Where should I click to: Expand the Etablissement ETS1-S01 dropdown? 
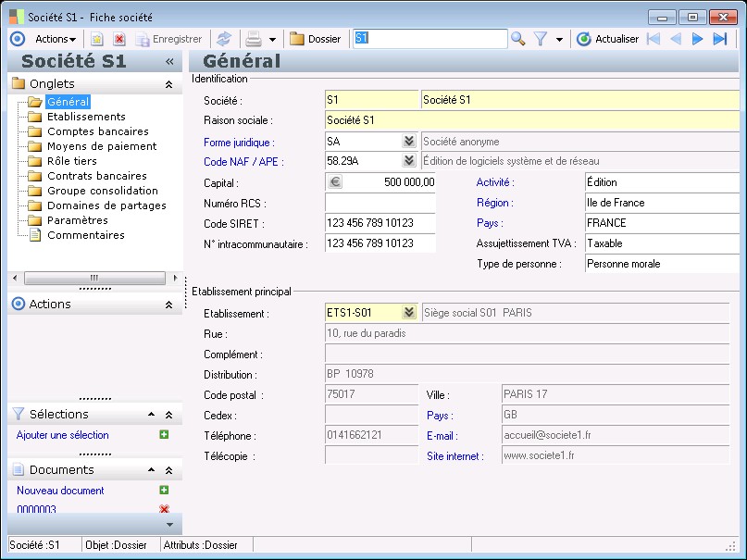coord(408,313)
